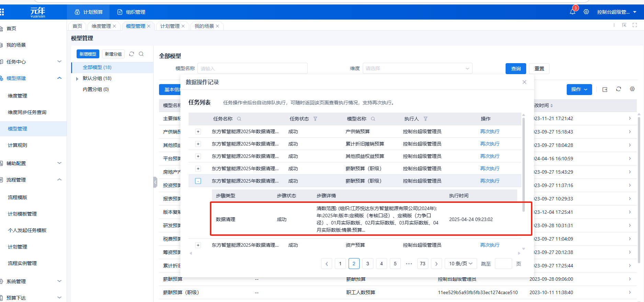The width and height of the screenshot is (644, 302).
Task: Switch to the 计划管理 tab
Action: point(170,26)
